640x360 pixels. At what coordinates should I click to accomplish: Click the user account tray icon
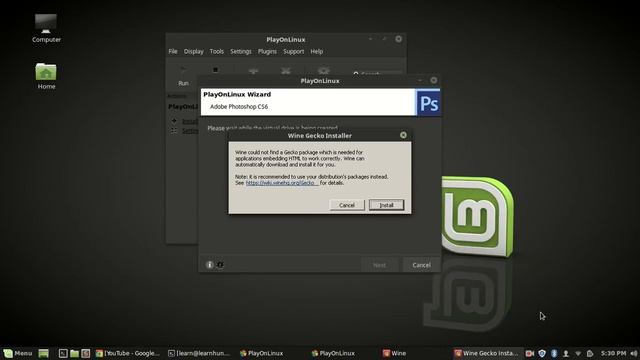566,353
